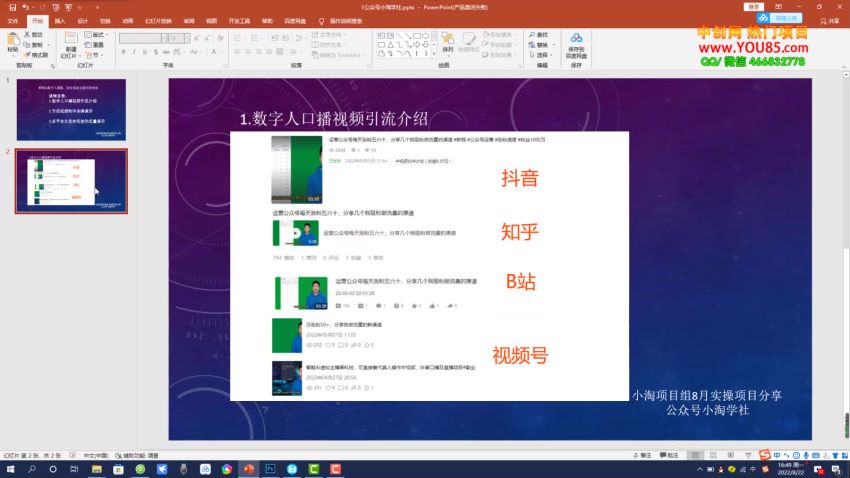This screenshot has height=478, width=850.
Task: Select slide 1 thumbnail
Action: (x=71, y=109)
